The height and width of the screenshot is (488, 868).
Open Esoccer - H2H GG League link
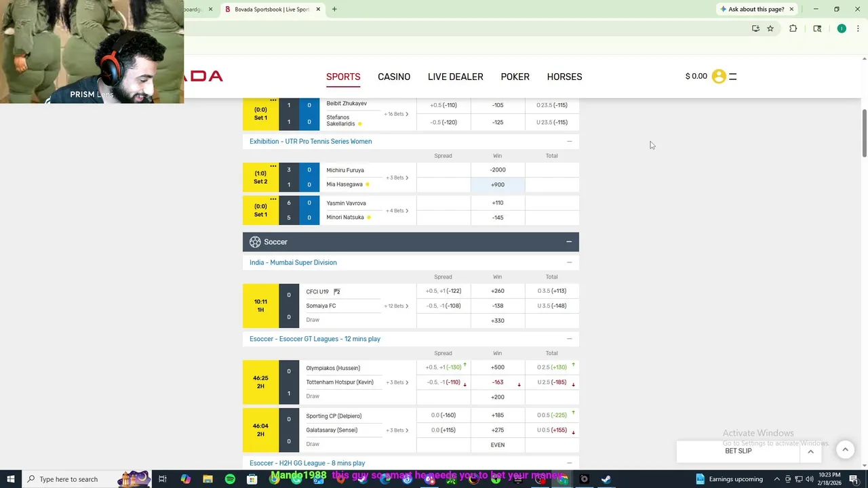pyautogui.click(x=307, y=463)
